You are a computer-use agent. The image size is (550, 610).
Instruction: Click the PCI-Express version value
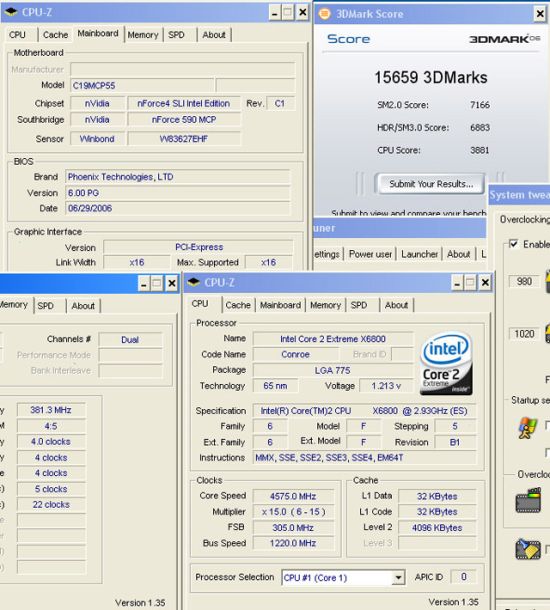[198, 247]
